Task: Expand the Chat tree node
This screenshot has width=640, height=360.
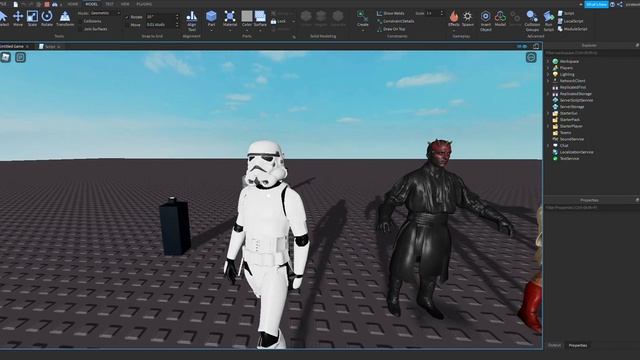Action: 548,145
